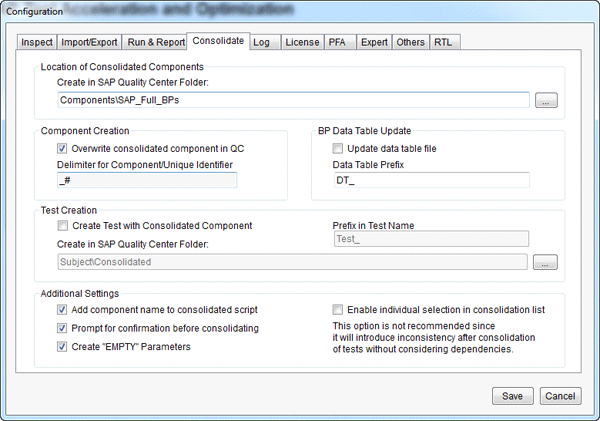The width and height of the screenshot is (600, 421).
Task: Click the Data Table Prefix field
Action: click(x=430, y=181)
